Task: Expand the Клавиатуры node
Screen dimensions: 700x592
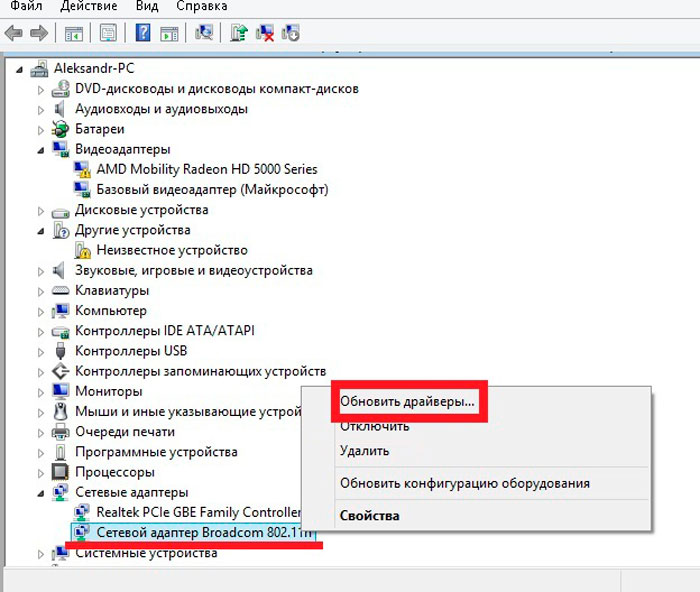Action: (x=41, y=292)
